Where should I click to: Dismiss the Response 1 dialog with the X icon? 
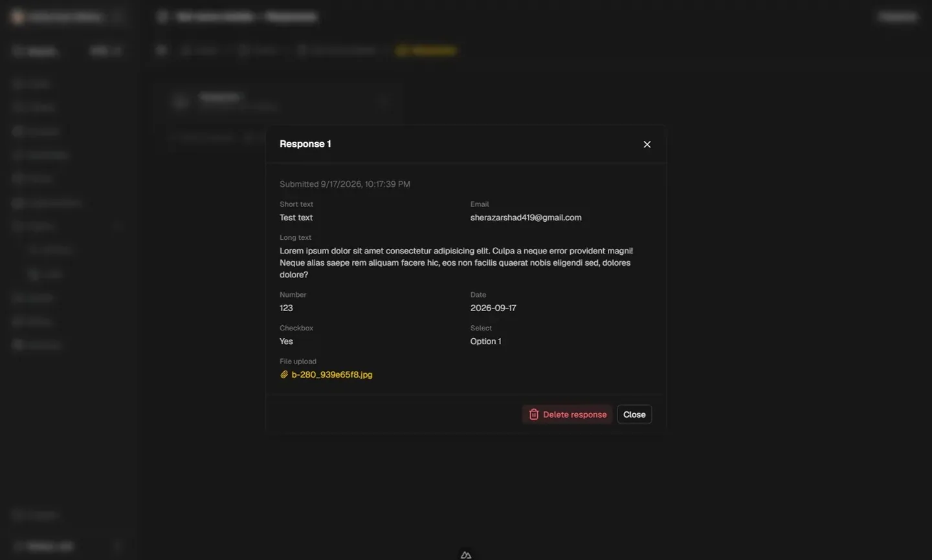(x=647, y=144)
